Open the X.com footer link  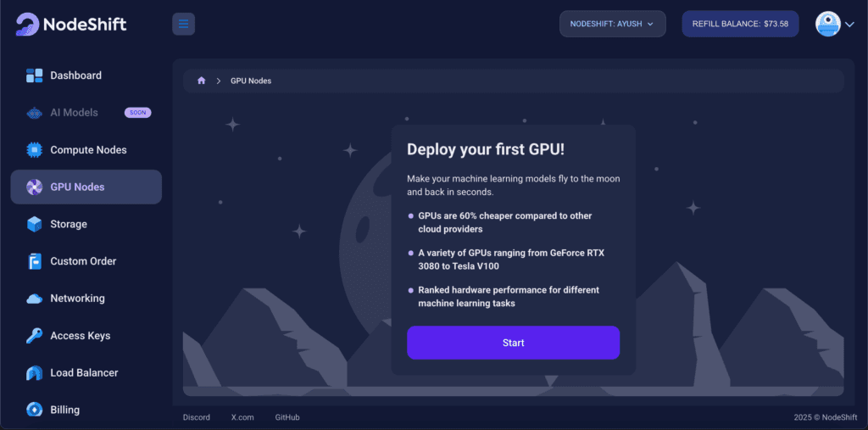click(242, 417)
